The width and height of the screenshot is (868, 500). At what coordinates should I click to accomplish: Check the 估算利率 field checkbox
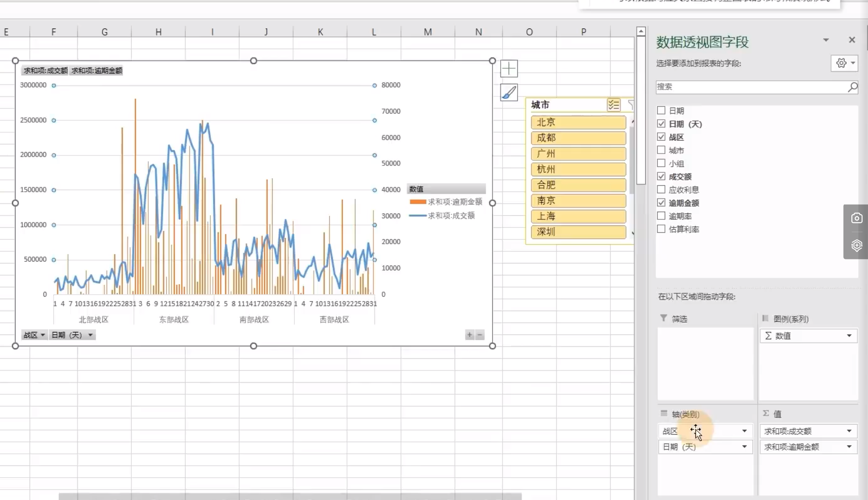[661, 229]
